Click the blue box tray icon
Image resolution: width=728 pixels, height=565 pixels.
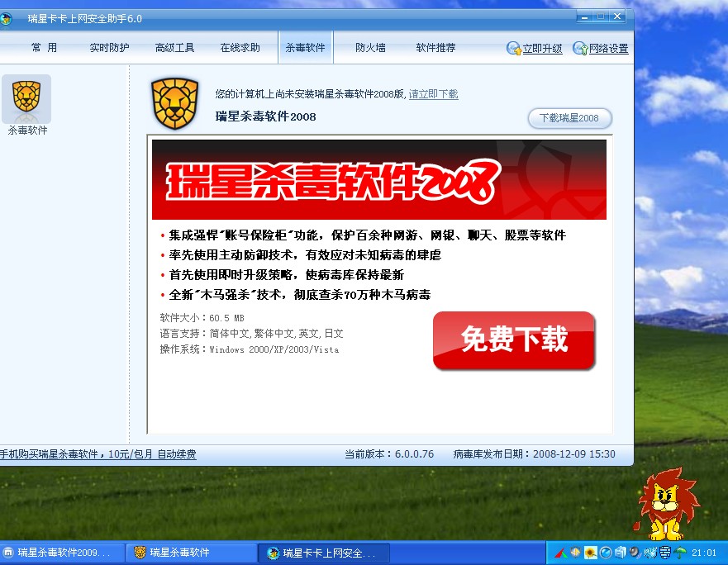tap(621, 553)
